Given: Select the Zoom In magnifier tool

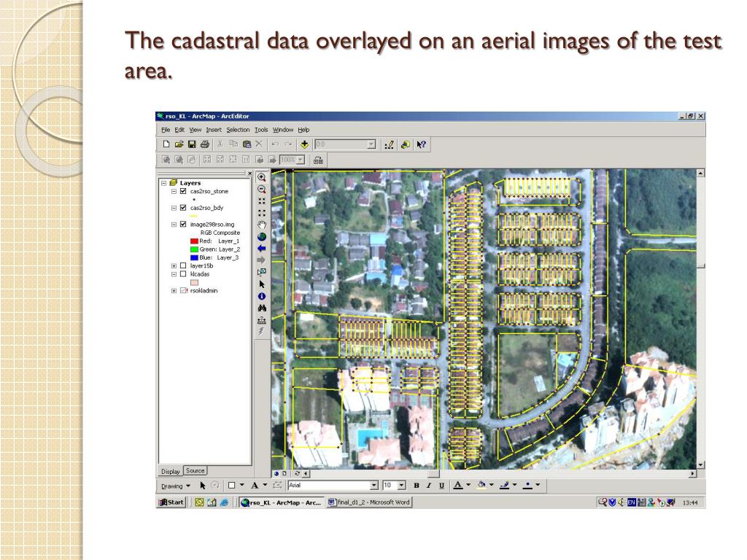Looking at the screenshot, I should point(262,178).
